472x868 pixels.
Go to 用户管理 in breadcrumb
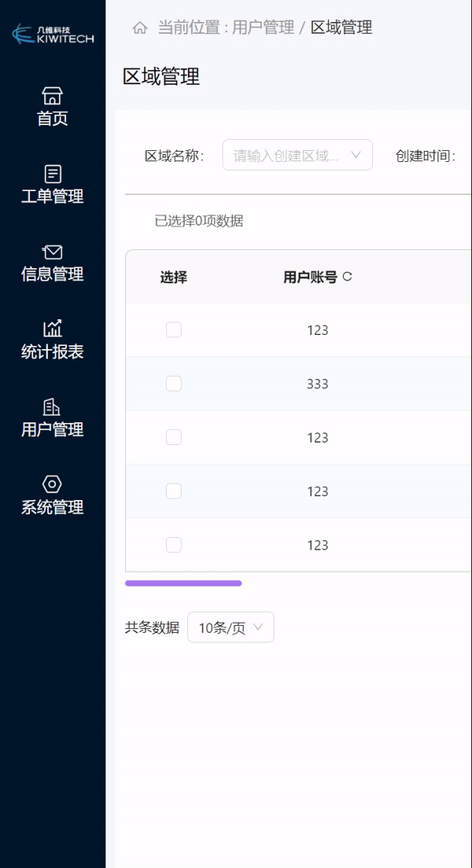263,27
